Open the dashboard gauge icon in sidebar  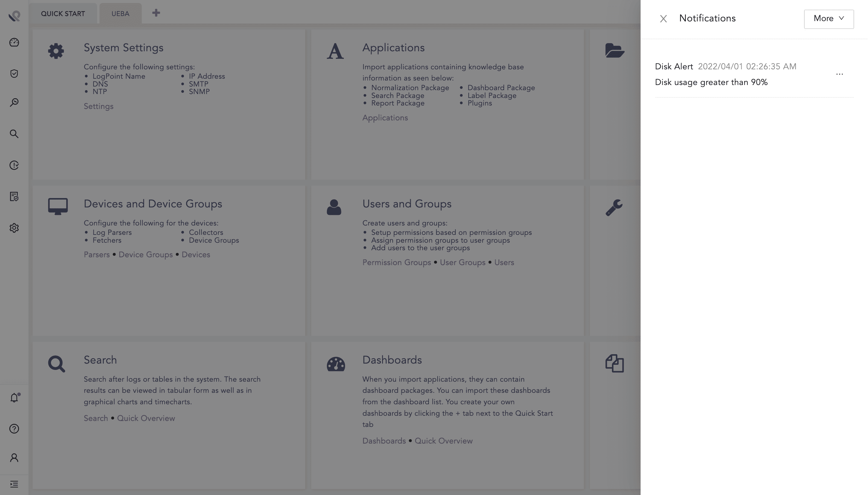point(14,43)
